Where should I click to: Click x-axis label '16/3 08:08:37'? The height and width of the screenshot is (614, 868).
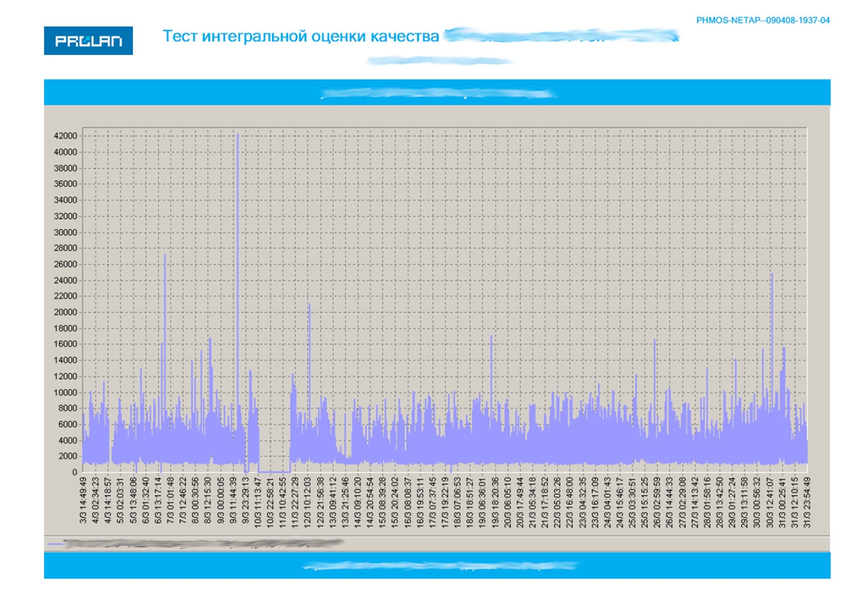coord(408,502)
